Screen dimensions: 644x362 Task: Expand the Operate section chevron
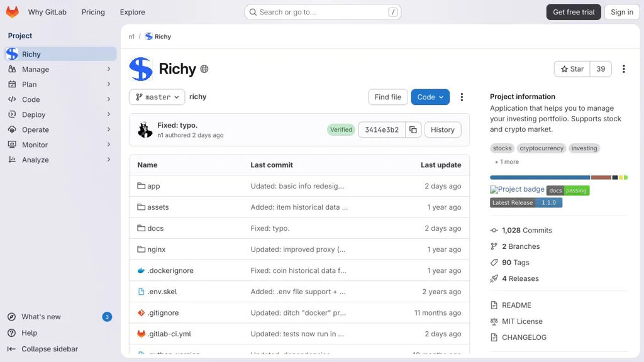(109, 129)
